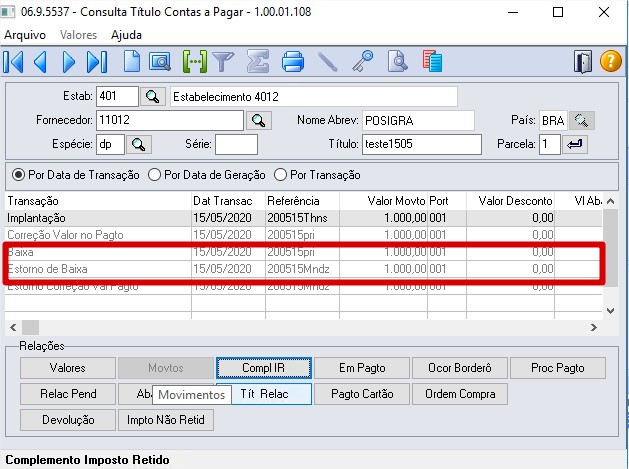Click the grid vertical scroll down arrow

[x=611, y=311]
